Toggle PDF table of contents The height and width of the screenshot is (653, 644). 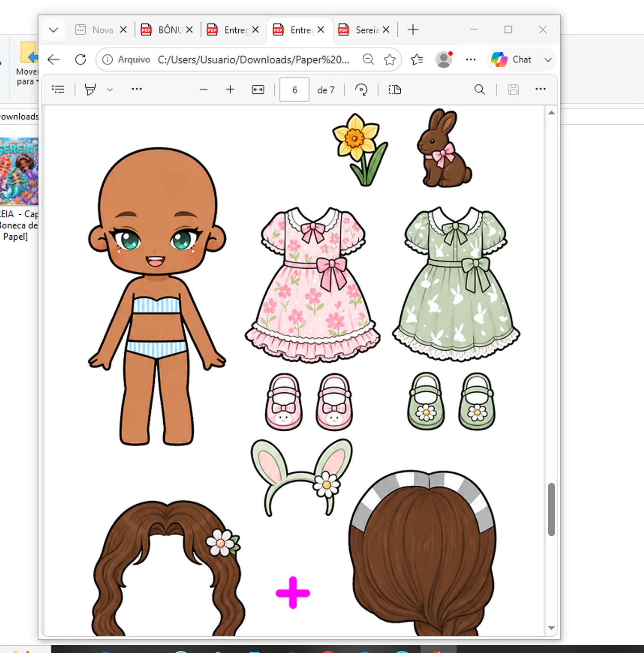click(58, 89)
